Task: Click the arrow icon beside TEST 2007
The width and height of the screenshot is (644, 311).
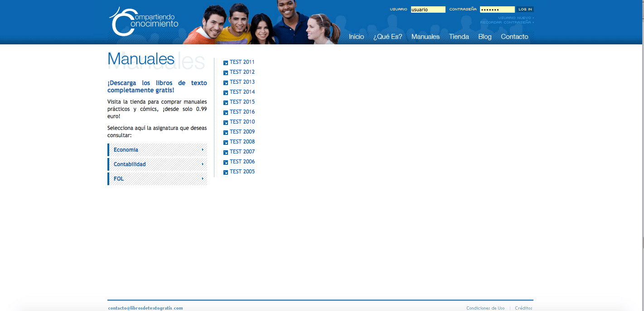Action: [x=226, y=152]
